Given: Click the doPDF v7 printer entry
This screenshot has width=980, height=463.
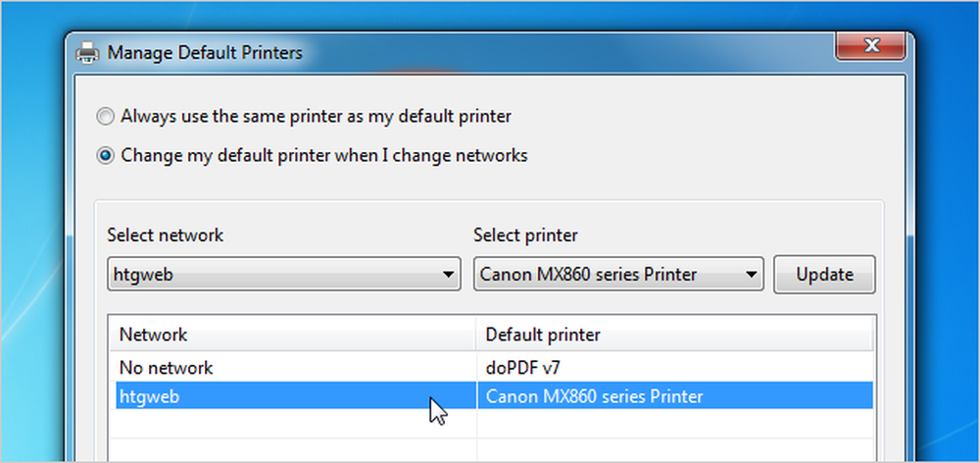Looking at the screenshot, I should coord(523,369).
